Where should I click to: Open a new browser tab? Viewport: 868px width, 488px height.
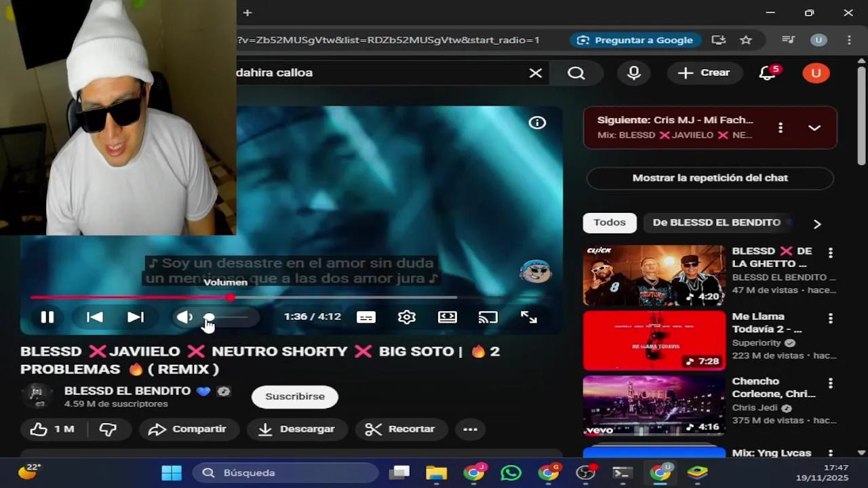248,13
